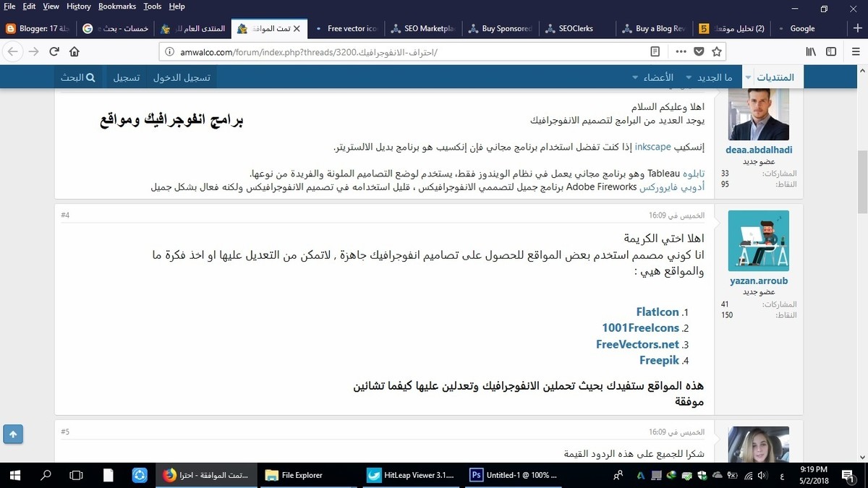
Task: Switch to SEOClerks tab
Action: coord(579,29)
